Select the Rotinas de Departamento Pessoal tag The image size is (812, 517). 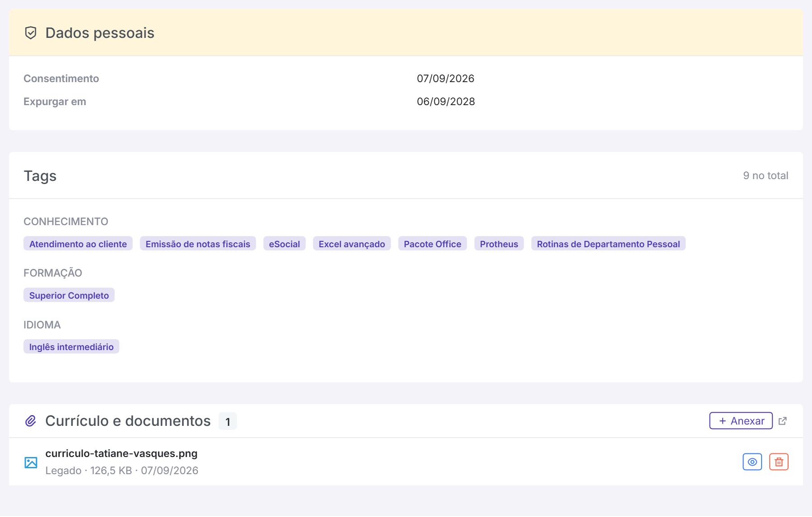pos(609,244)
